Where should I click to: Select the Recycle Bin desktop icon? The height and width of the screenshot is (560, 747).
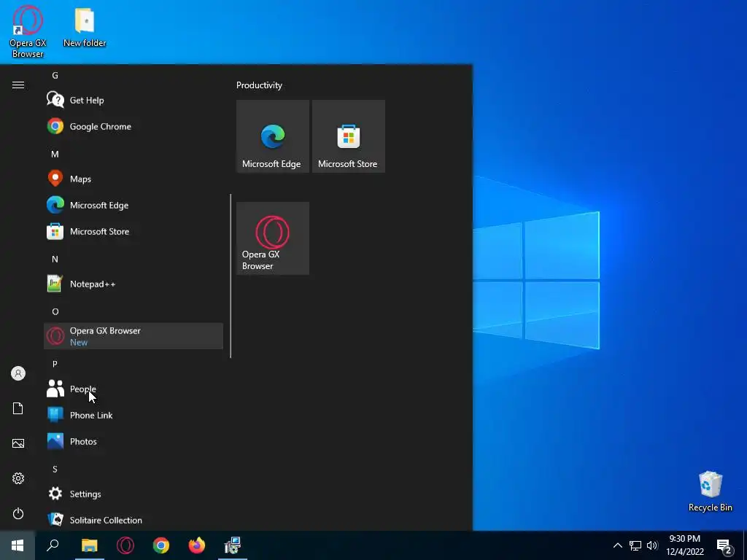711,491
